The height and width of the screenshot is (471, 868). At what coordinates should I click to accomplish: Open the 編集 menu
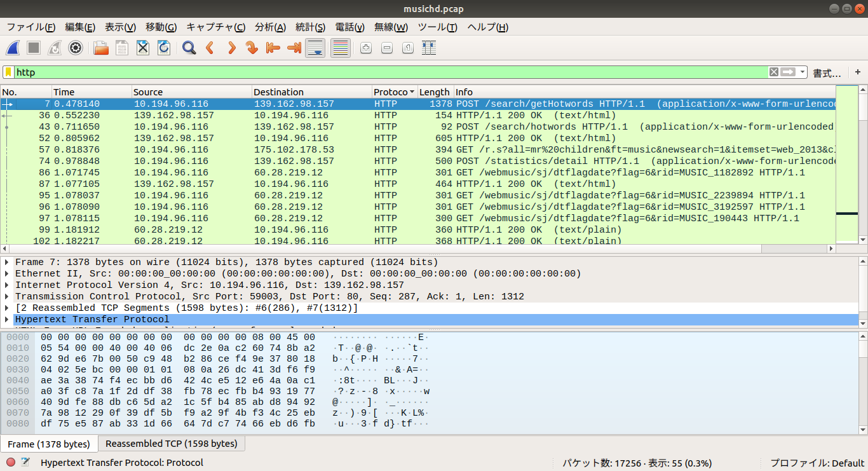[x=80, y=27]
